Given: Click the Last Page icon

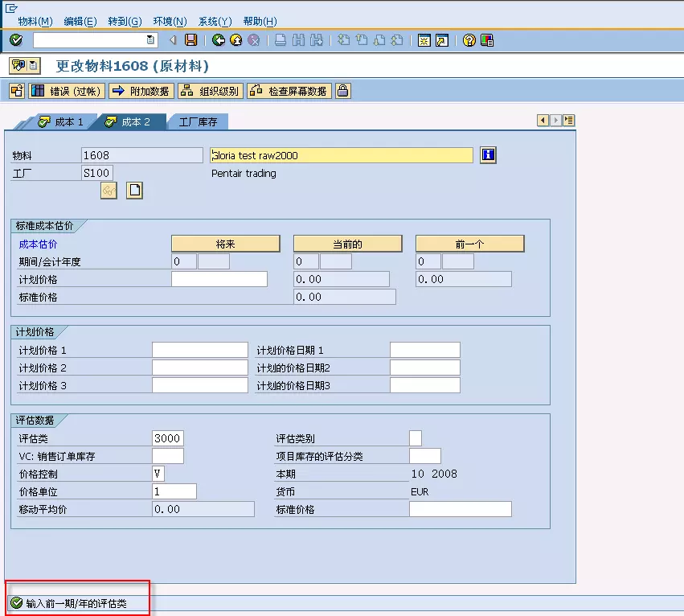Looking at the screenshot, I should (397, 40).
